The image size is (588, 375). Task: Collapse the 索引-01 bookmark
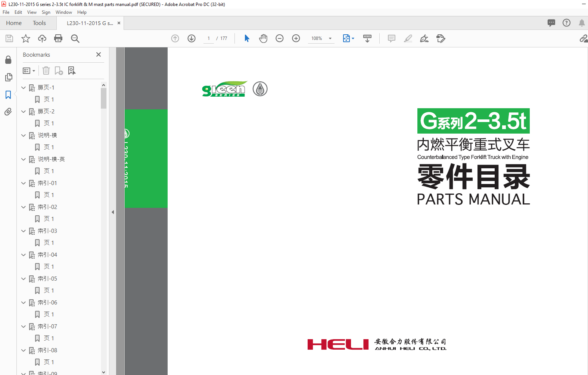(x=24, y=183)
